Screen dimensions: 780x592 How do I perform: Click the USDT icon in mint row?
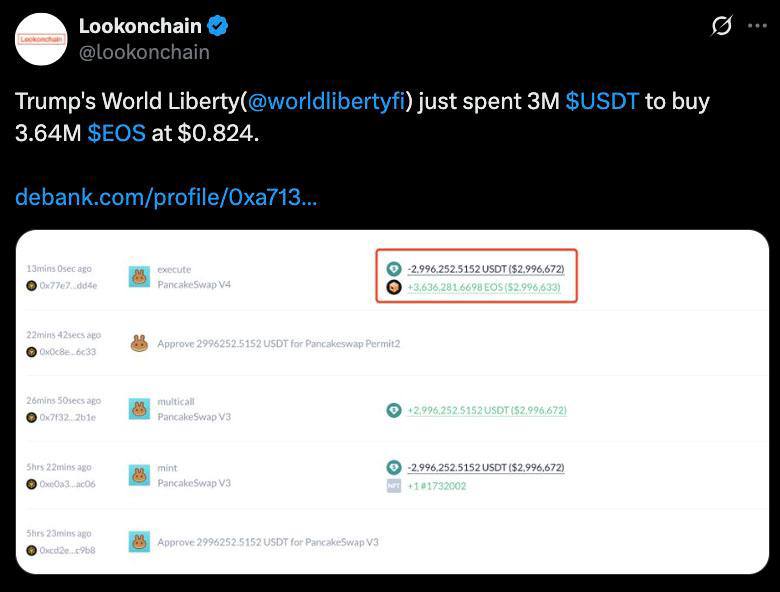click(x=394, y=467)
